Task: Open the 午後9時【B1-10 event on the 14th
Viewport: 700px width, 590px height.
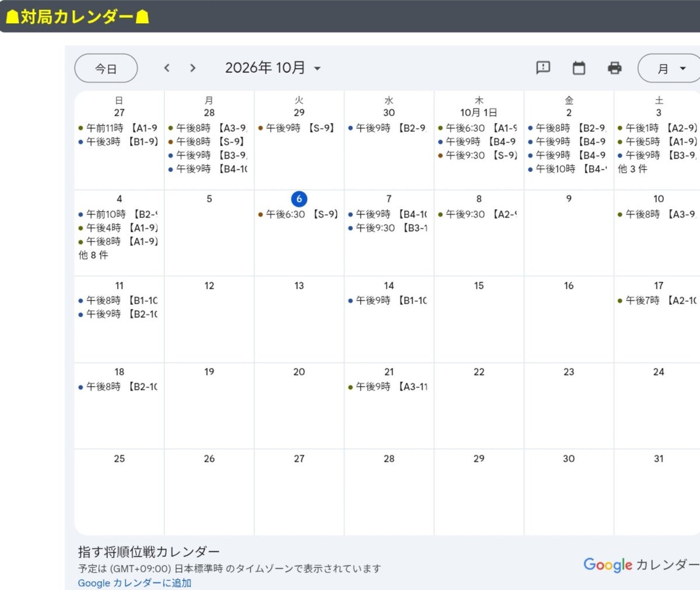Action: pyautogui.click(x=388, y=301)
